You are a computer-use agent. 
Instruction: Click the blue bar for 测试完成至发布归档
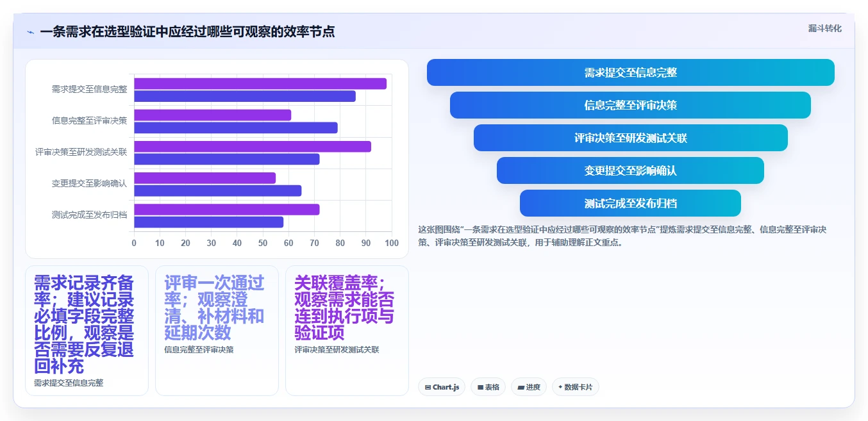[x=208, y=222]
